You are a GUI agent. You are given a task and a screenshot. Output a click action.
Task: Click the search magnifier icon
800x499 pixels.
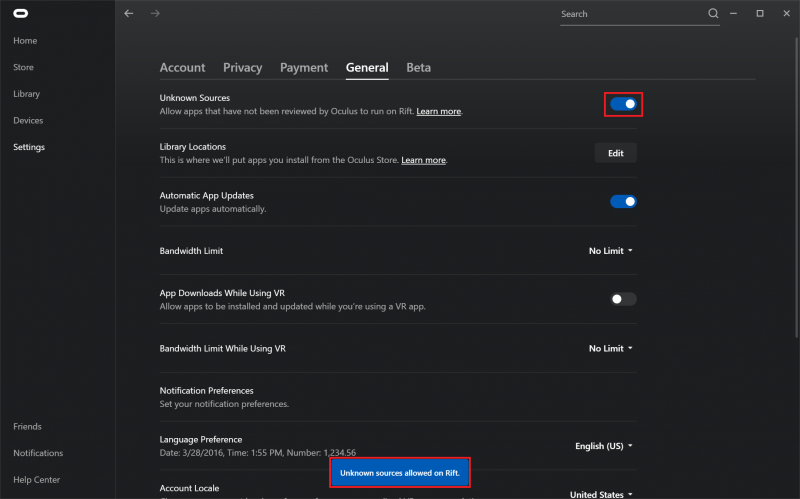pos(713,14)
